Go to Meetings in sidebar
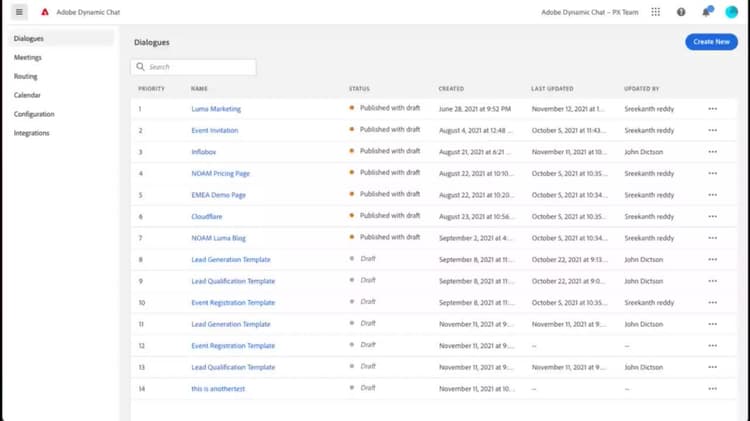 coord(28,57)
